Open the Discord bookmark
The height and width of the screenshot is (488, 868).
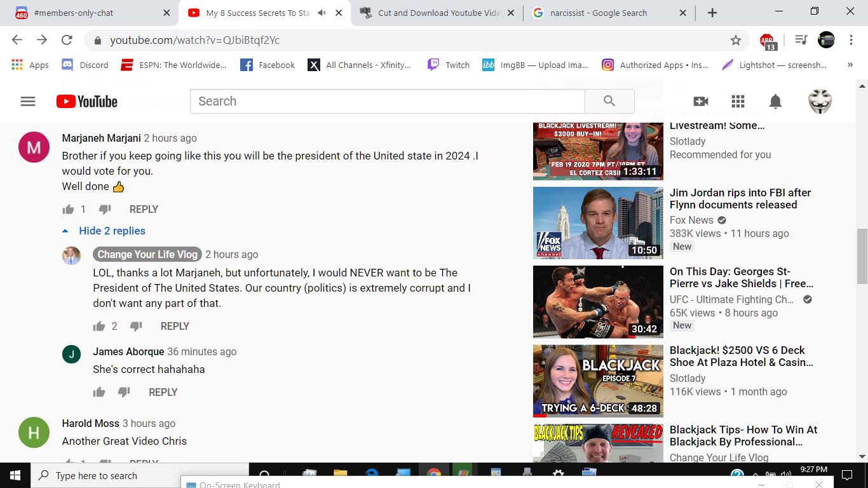85,65
